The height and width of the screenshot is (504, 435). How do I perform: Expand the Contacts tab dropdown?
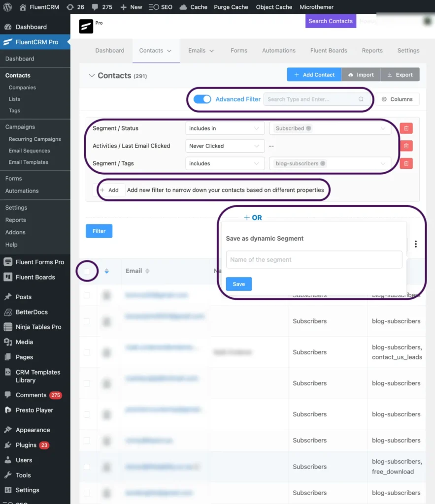point(169,51)
